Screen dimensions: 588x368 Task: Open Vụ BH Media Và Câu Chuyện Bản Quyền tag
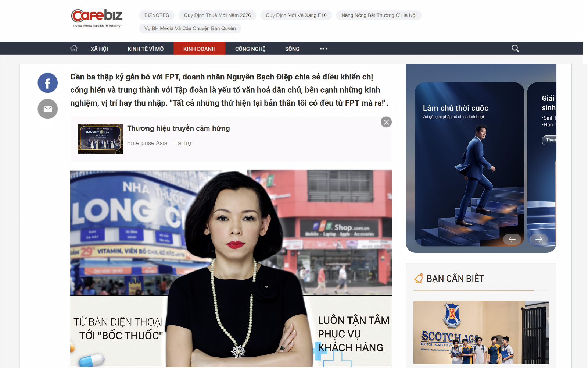190,28
